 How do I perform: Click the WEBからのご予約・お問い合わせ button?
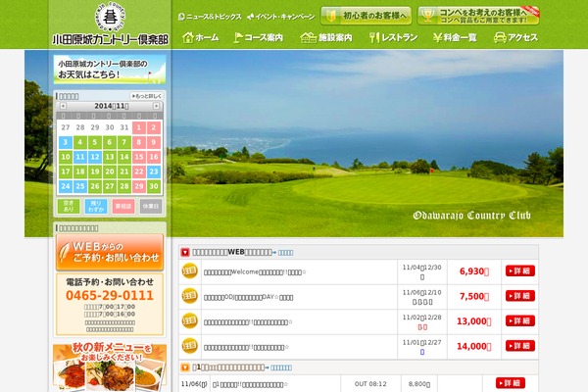(x=110, y=252)
